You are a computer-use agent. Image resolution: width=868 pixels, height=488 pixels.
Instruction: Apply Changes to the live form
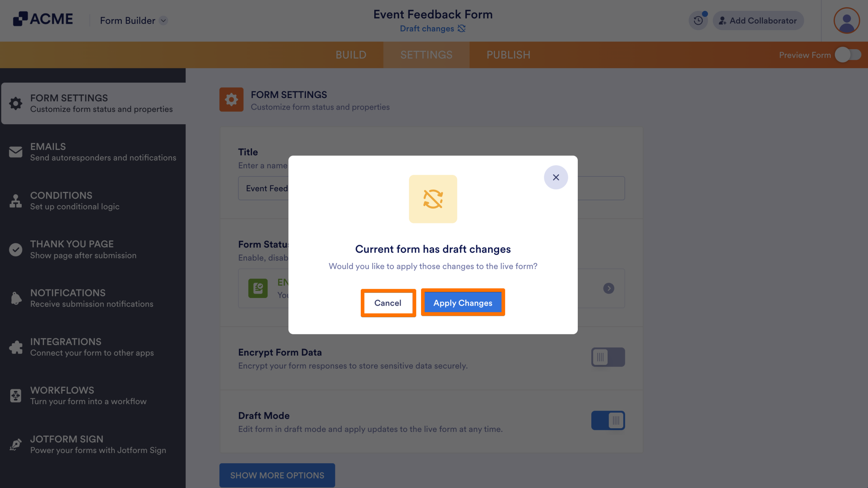(x=462, y=303)
